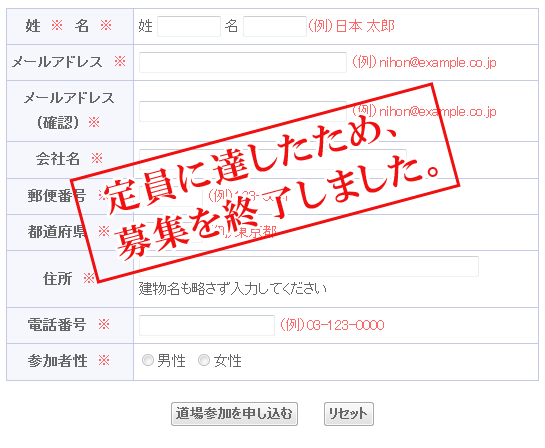Image resolution: width=545 pixels, height=448 pixels.
Task: Click the 名 (first name) input field
Action: click(275, 26)
